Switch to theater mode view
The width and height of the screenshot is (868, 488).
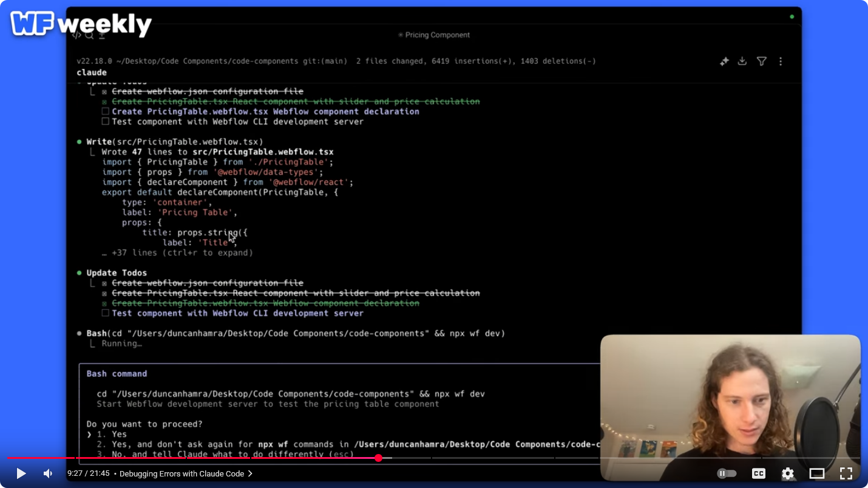tap(816, 473)
